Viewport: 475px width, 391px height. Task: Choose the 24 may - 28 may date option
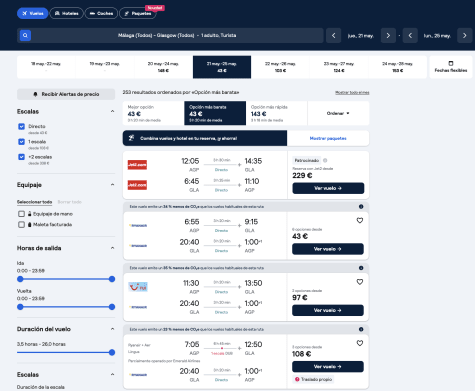[x=397, y=67]
